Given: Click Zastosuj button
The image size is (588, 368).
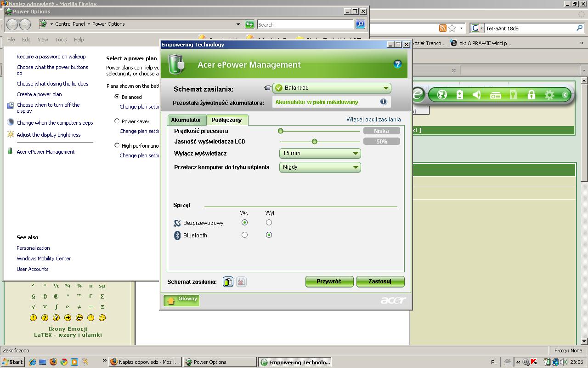Looking at the screenshot, I should coord(380,282).
